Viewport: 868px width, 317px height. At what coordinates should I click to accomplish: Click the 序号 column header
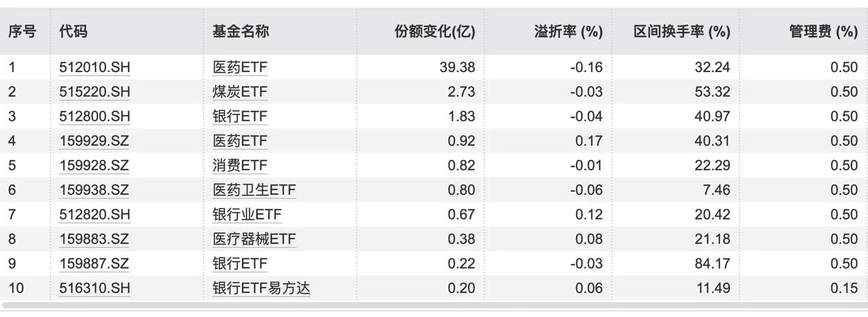pyautogui.click(x=22, y=31)
